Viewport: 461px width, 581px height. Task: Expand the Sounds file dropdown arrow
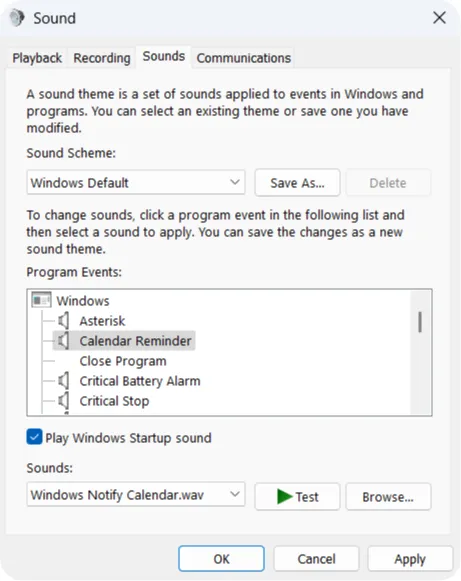(x=234, y=494)
